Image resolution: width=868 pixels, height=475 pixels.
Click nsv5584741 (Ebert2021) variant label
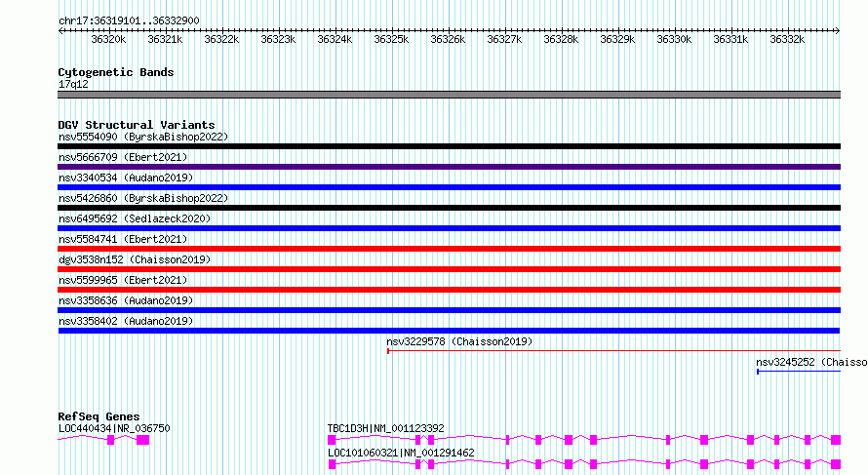[x=123, y=239]
